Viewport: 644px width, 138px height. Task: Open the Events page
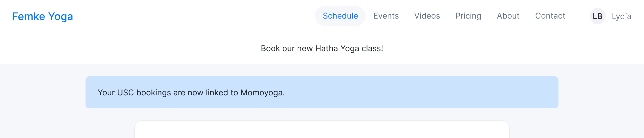(x=386, y=16)
